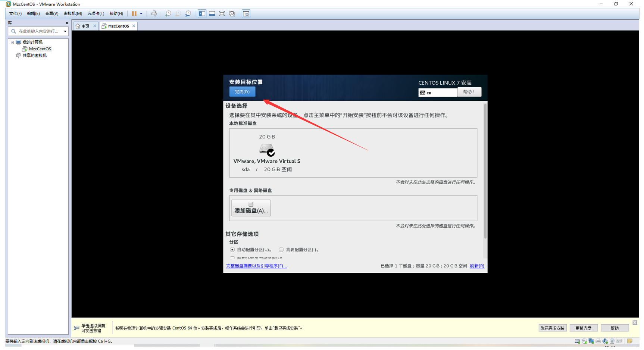
Task: Click the library search input field
Action: pos(38,31)
